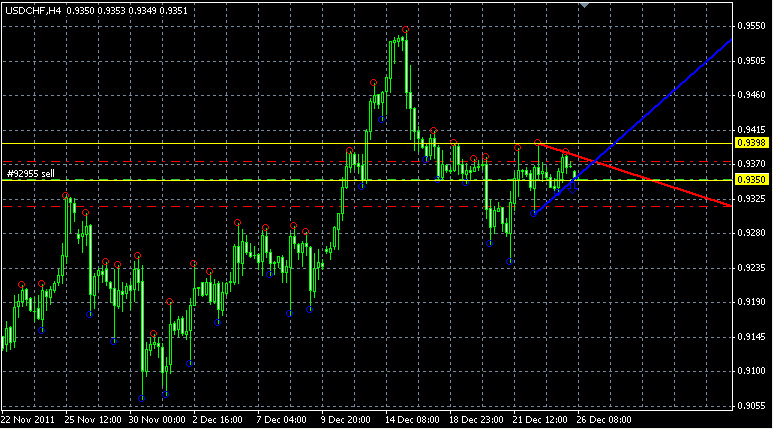Screen dimensions: 773x429
Task: Click the yellow 0.9350 price tag
Action: [x=752, y=179]
